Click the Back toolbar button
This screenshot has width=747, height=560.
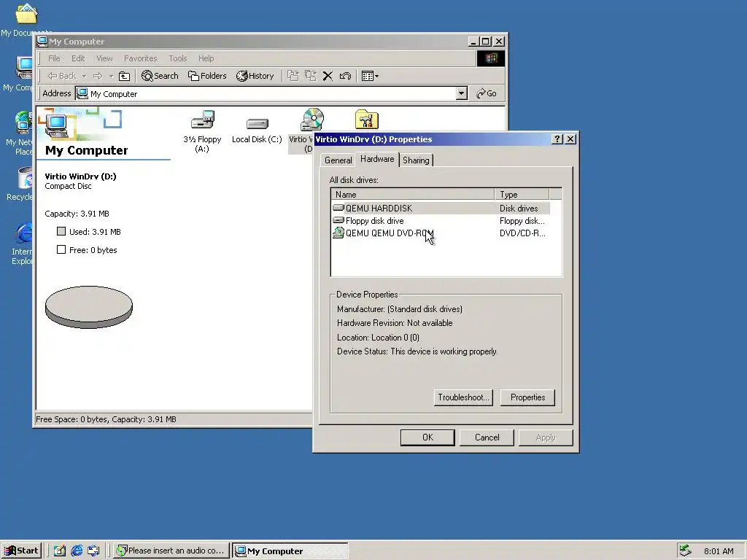pos(61,76)
